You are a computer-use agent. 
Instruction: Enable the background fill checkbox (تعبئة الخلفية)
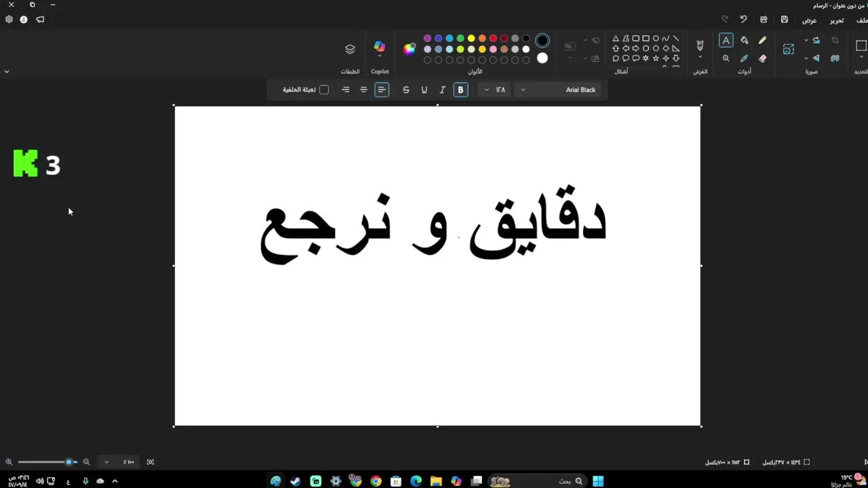point(324,89)
